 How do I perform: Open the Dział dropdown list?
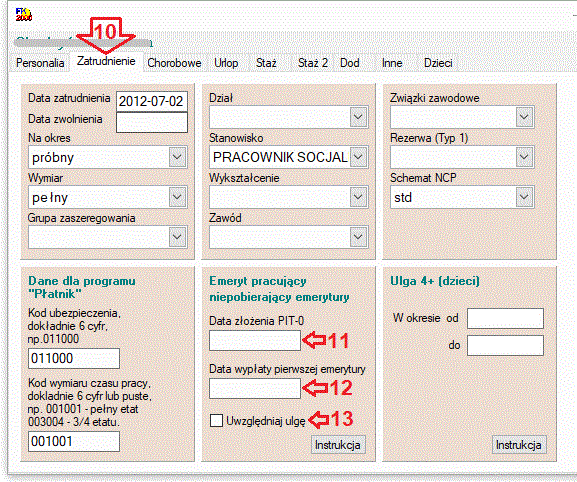[358, 117]
